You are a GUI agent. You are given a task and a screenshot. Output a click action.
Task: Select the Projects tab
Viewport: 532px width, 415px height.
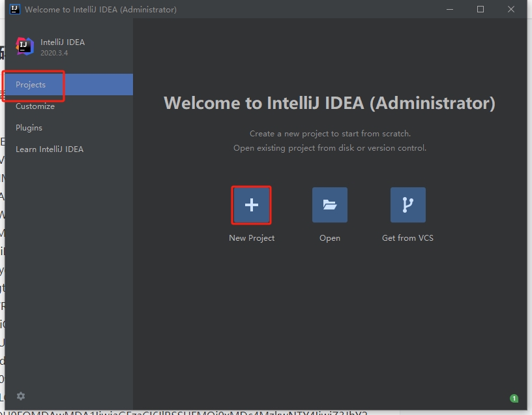[69, 85]
